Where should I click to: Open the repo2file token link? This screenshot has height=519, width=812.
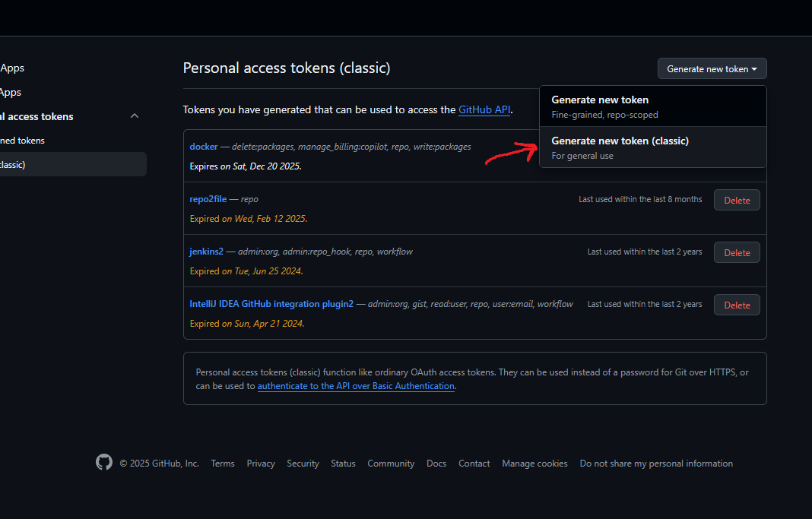pyautogui.click(x=208, y=199)
